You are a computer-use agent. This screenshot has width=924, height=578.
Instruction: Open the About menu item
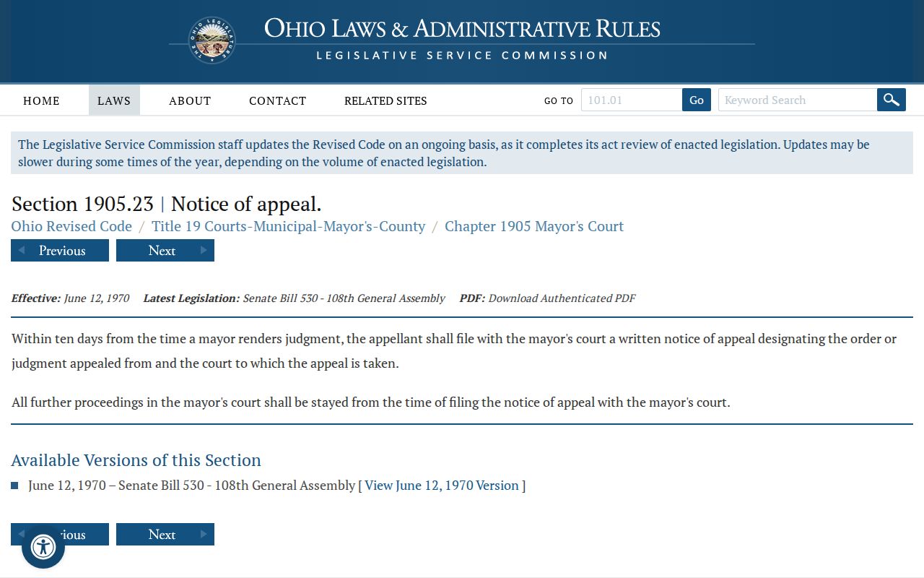(x=190, y=100)
